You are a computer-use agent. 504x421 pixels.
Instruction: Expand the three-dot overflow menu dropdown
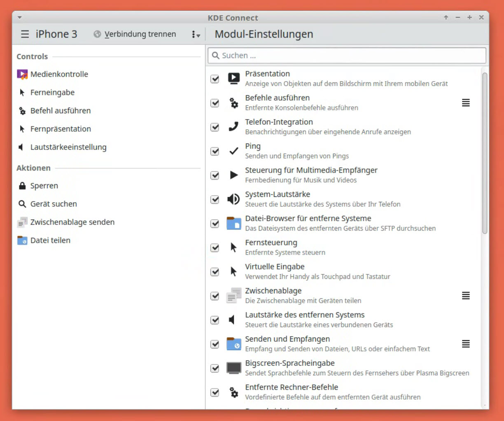click(x=196, y=35)
